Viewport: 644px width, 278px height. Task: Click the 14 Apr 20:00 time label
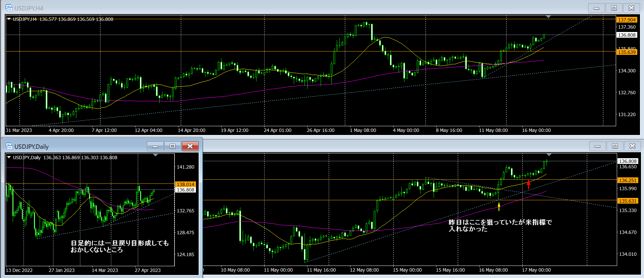(192, 130)
